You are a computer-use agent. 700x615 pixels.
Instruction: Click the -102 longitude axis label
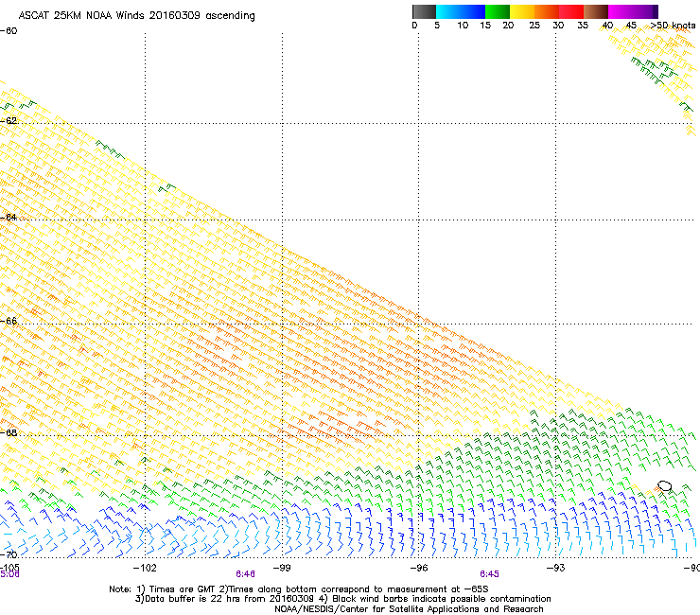(145, 568)
